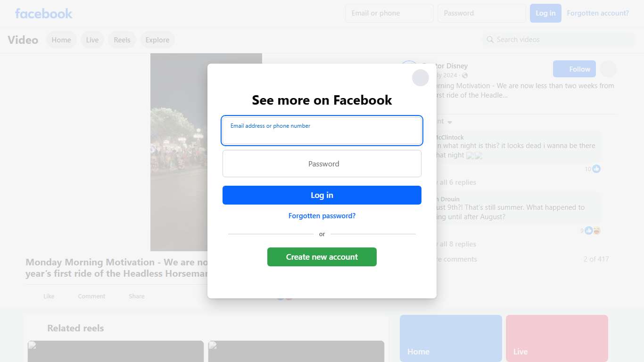The width and height of the screenshot is (644, 362).
Task: Open the Live tab in the Video navigation
Action: coord(92,40)
